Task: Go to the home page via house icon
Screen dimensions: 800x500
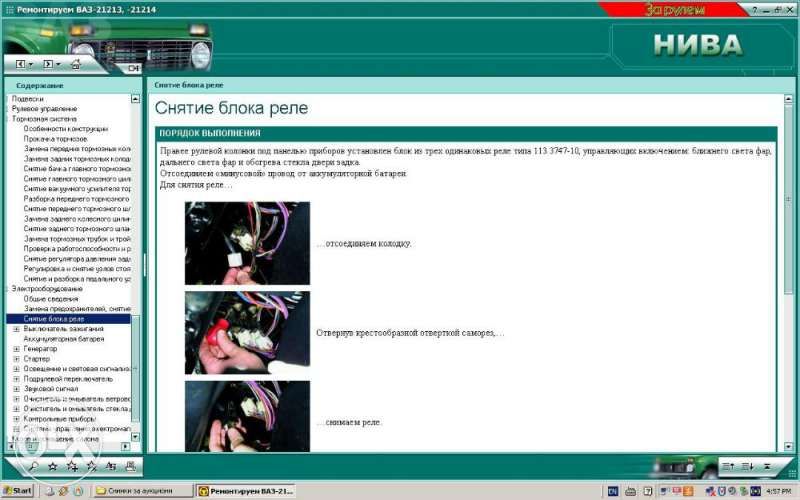Action: 76,64
